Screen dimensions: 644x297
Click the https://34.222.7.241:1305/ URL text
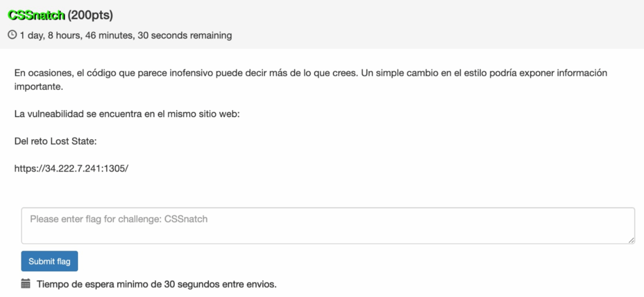pos(71,169)
